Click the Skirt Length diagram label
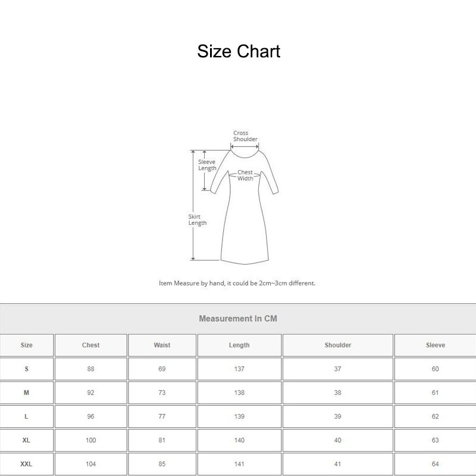Screen dimensions: 476x476 coord(198,220)
